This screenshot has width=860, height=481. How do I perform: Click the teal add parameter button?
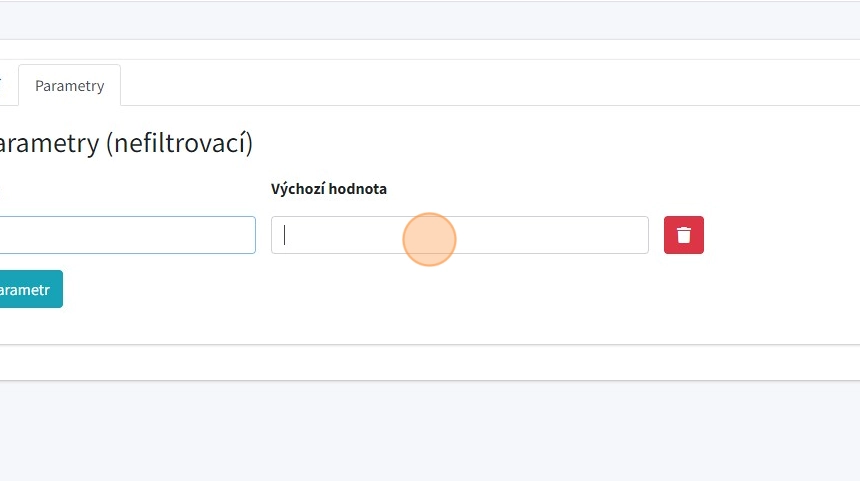(x=28, y=289)
